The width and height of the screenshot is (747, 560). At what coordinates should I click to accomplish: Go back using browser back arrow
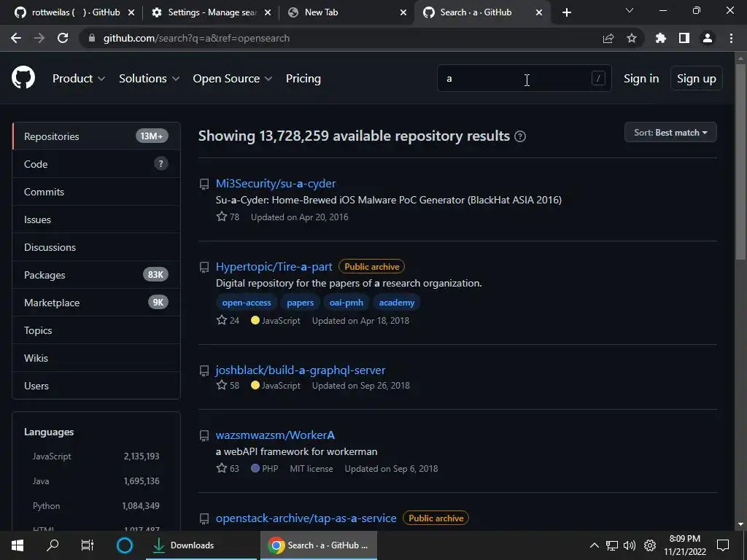(x=16, y=38)
